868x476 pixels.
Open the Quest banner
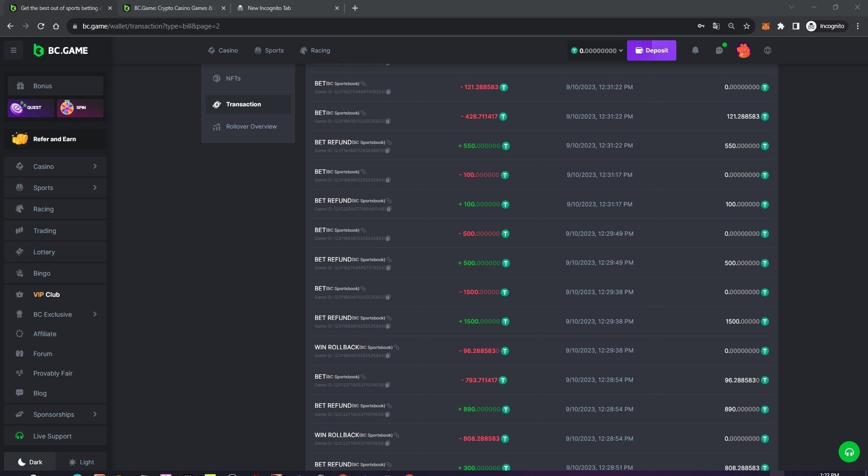coord(31,108)
